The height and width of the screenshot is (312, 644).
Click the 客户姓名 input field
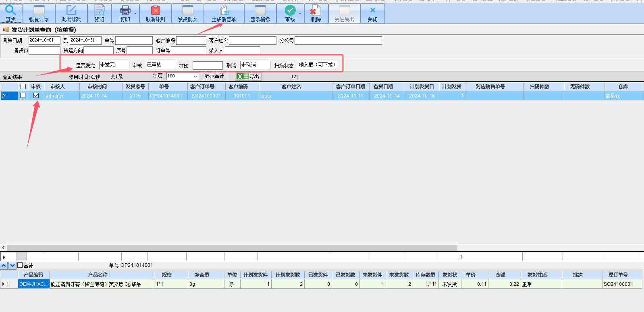[253, 40]
